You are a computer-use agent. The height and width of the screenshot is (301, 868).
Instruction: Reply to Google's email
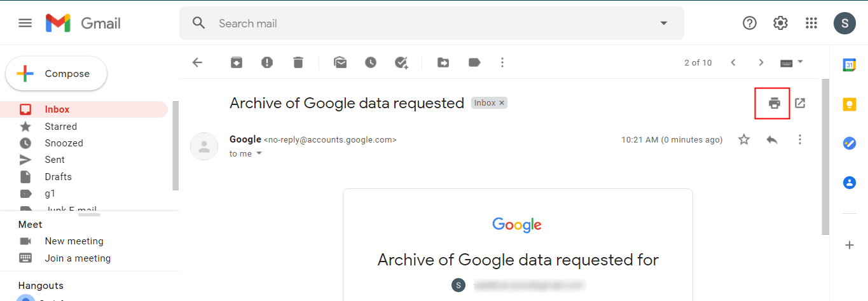coord(772,139)
